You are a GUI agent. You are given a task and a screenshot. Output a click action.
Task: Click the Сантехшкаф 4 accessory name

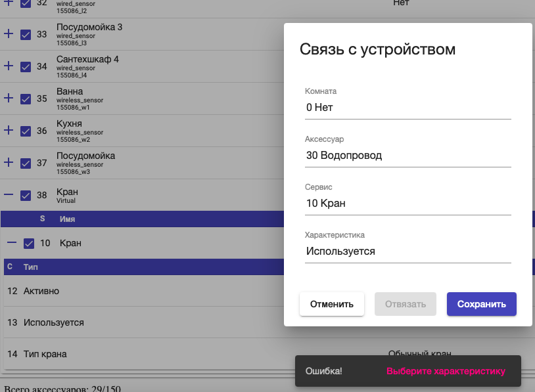[x=87, y=59]
